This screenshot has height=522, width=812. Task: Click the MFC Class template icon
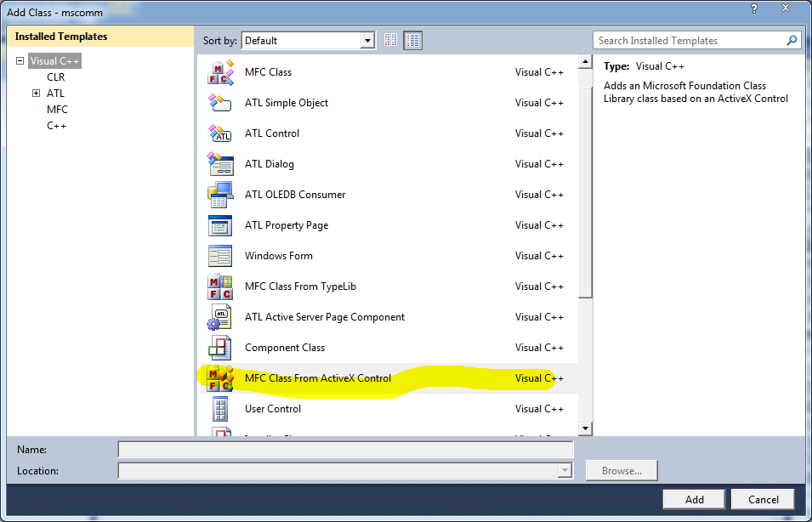pos(220,72)
